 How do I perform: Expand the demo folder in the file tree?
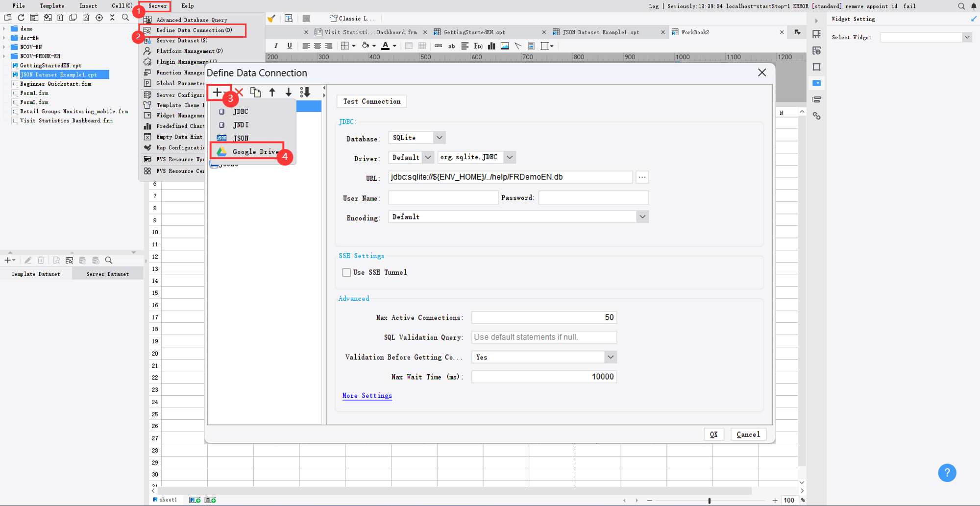click(x=5, y=28)
